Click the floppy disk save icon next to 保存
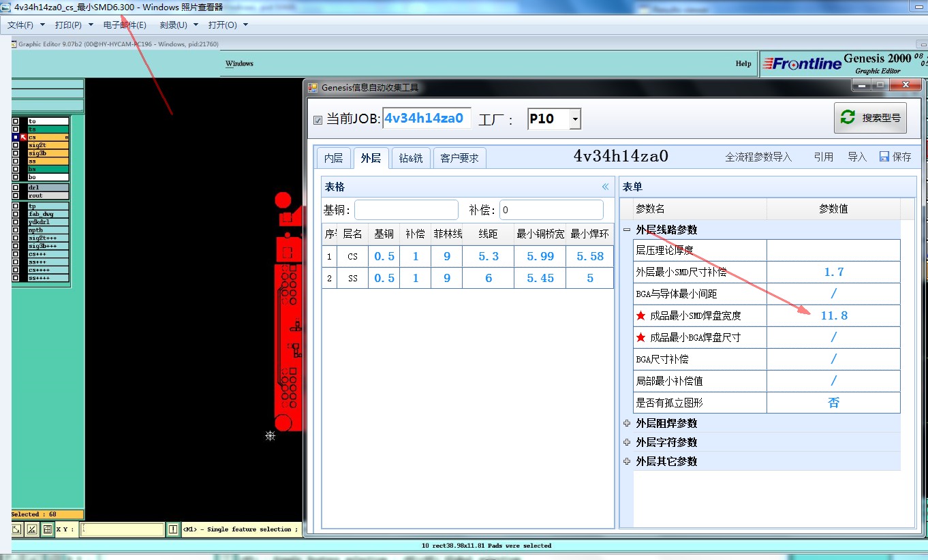 coord(884,157)
